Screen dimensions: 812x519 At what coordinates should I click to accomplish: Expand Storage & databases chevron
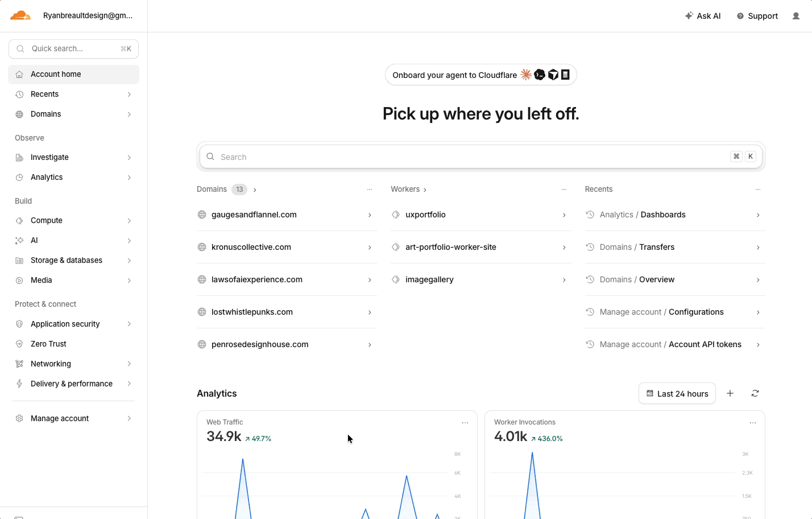(x=129, y=261)
